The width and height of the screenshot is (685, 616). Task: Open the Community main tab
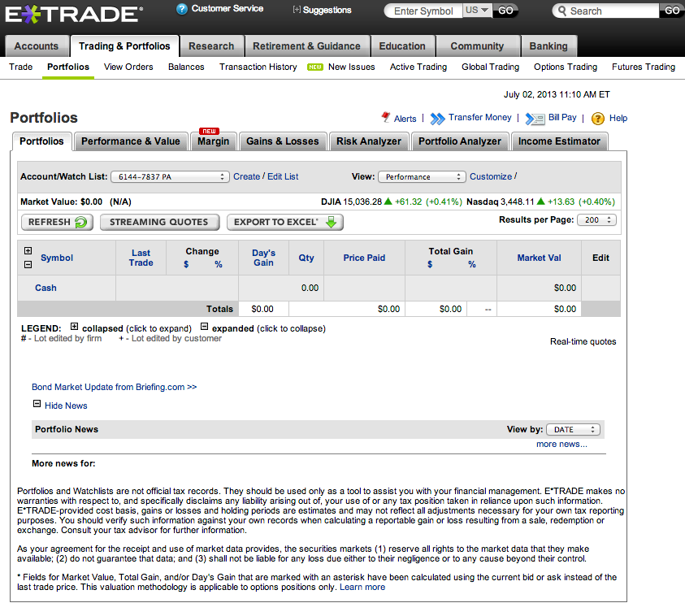click(x=478, y=46)
